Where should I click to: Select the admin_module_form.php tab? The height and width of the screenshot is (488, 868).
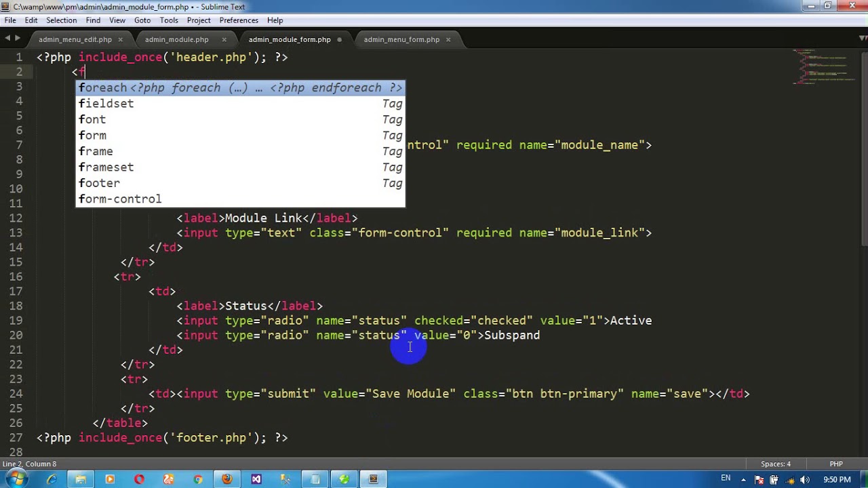coord(290,39)
